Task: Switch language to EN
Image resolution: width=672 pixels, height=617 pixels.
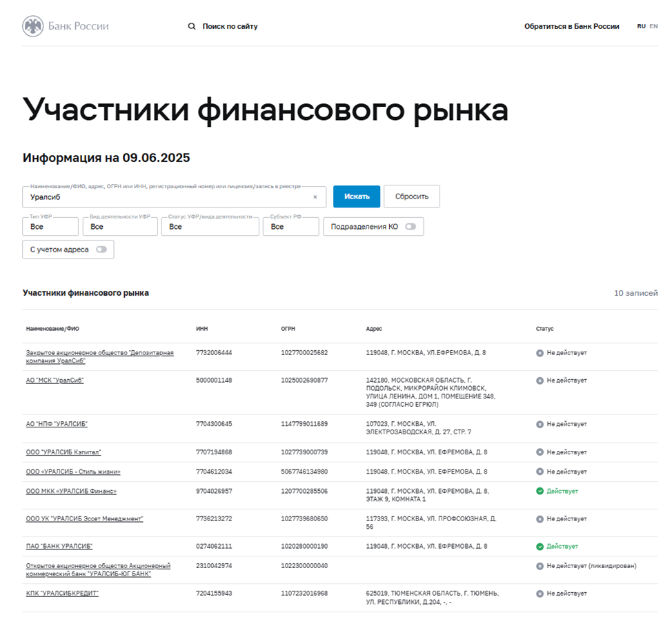Action: [653, 26]
